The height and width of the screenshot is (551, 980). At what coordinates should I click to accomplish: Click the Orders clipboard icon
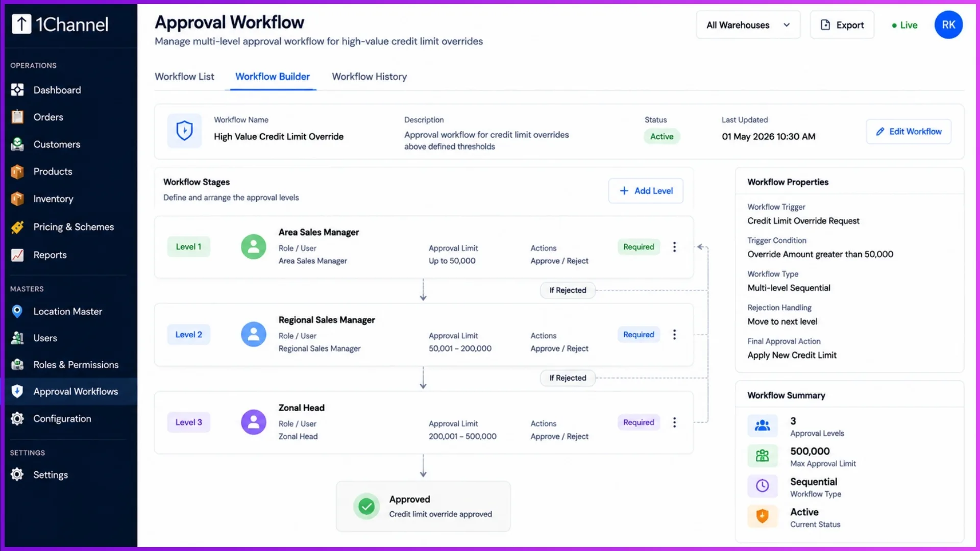(x=17, y=117)
